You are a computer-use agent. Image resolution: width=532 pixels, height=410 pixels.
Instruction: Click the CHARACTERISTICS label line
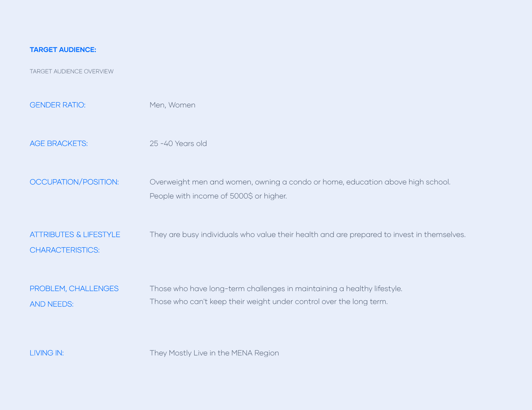65,250
